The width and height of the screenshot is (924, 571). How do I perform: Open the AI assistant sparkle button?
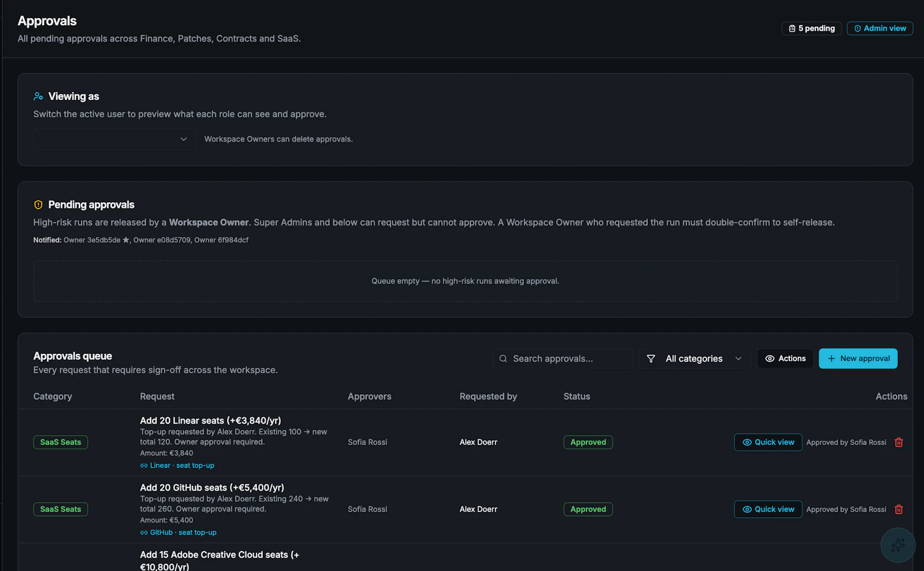[x=898, y=545]
